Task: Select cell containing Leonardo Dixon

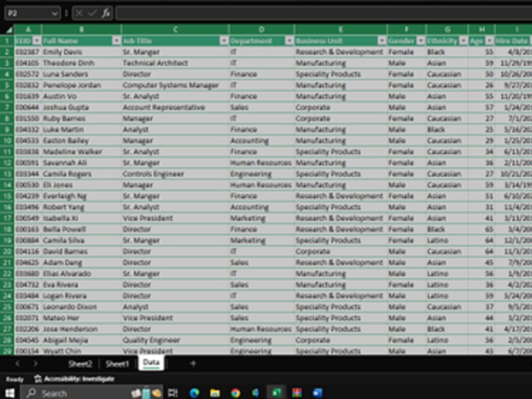Action: (81, 307)
